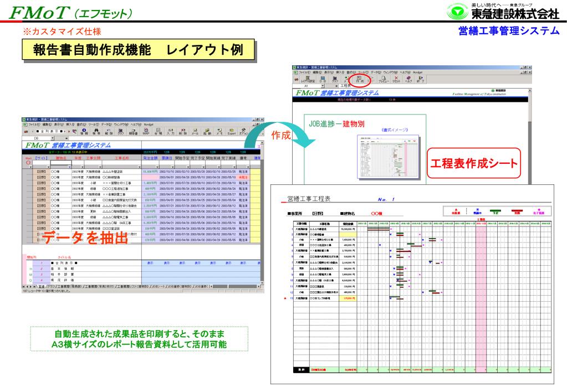Screen dimensions: 567x392
Task: Click the 削除 icon in the left toolbar
Action: [183, 132]
